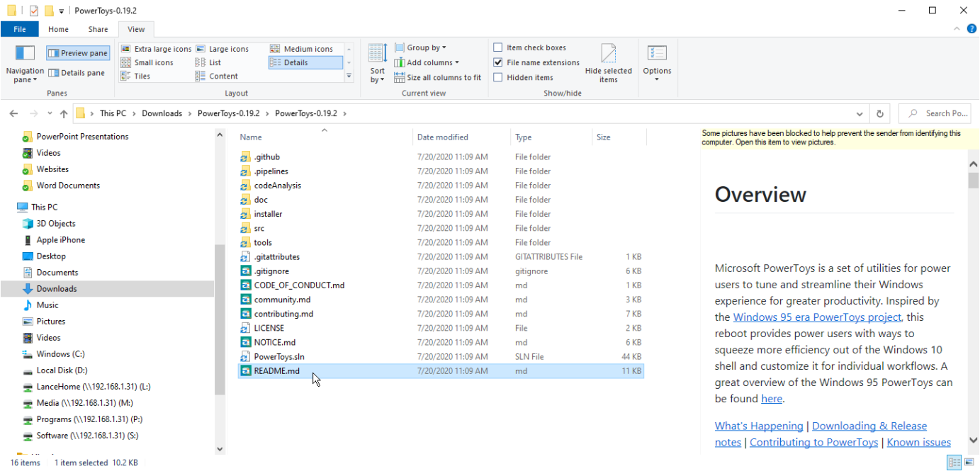Sort by the Type column header
Screen dimensions: 980x471
click(551, 137)
